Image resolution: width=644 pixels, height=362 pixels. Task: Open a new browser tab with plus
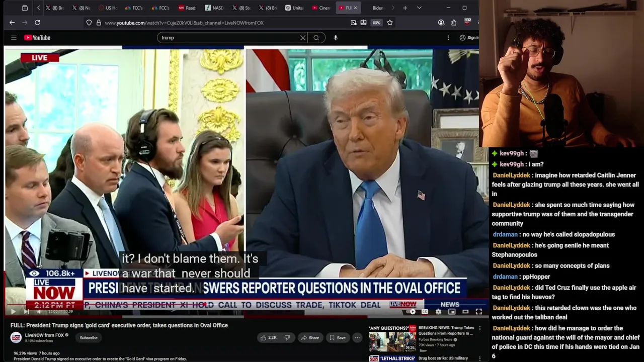[x=405, y=8]
